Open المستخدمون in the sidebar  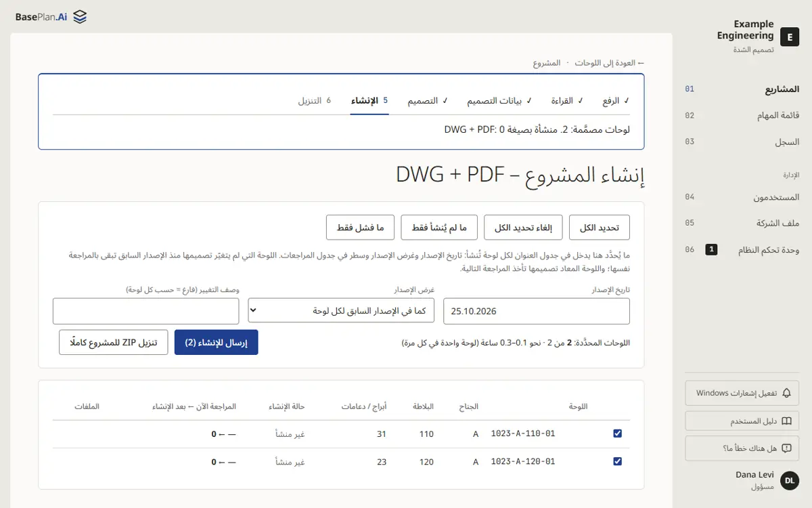click(742, 197)
